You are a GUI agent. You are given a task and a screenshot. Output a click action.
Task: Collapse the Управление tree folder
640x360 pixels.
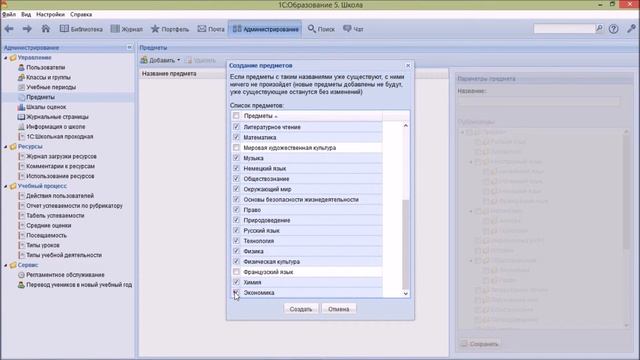[x=6, y=58]
